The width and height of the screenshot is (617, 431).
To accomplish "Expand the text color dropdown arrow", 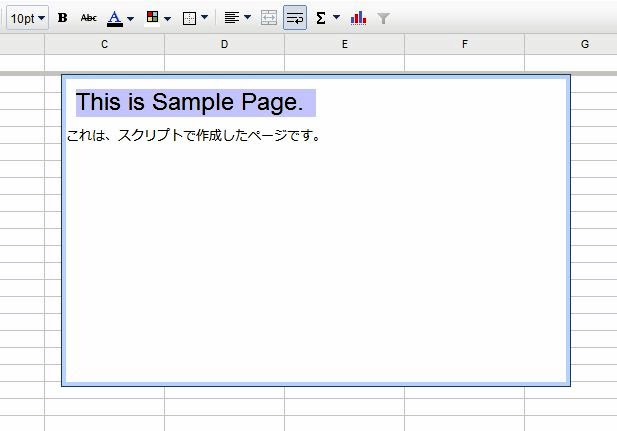I will pyautogui.click(x=131, y=18).
